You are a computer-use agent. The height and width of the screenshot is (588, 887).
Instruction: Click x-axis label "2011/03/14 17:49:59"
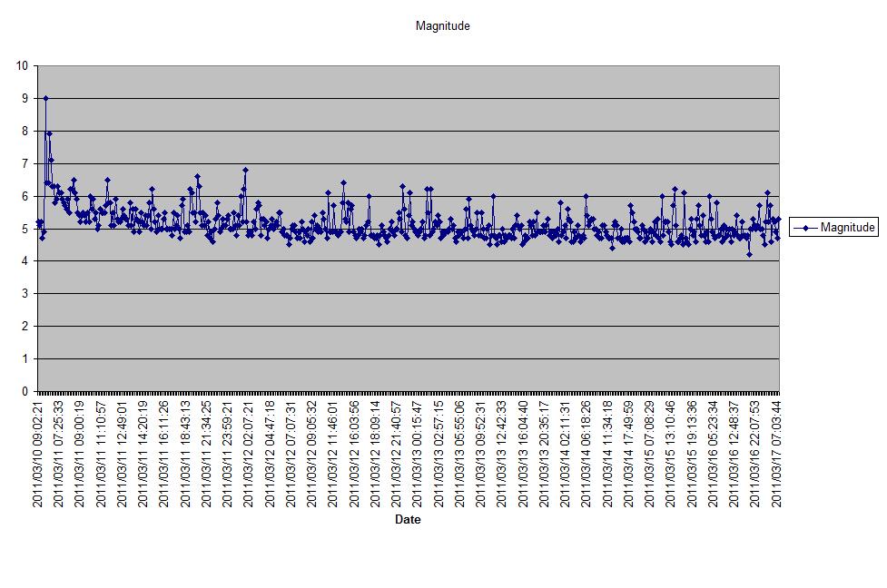point(629,452)
